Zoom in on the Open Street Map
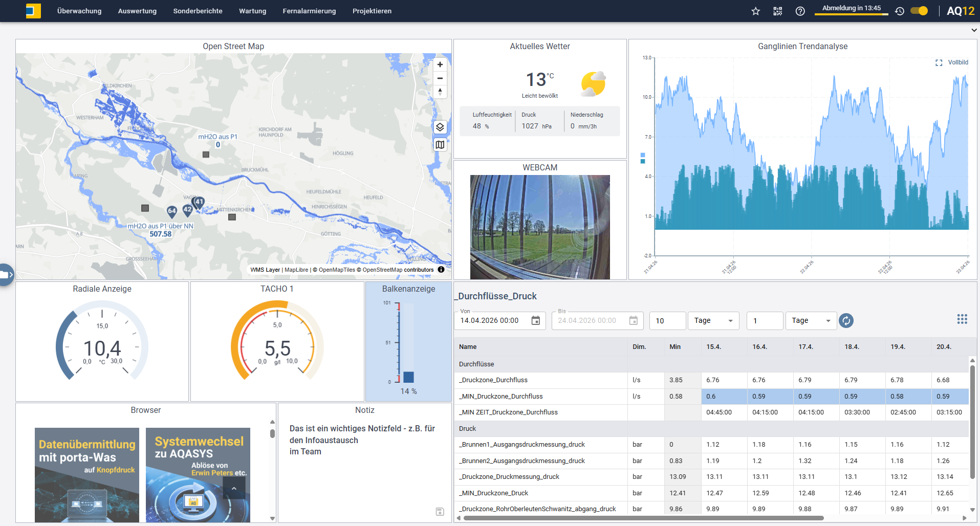Image resolution: width=980 pixels, height=526 pixels. click(x=440, y=64)
